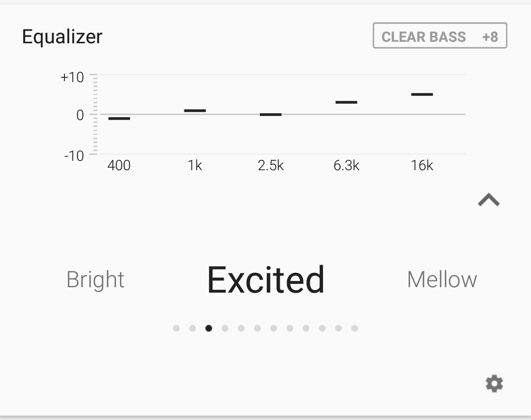This screenshot has width=531, height=420.
Task: Adjust the 400 Hz band slider bar
Action: click(119, 119)
